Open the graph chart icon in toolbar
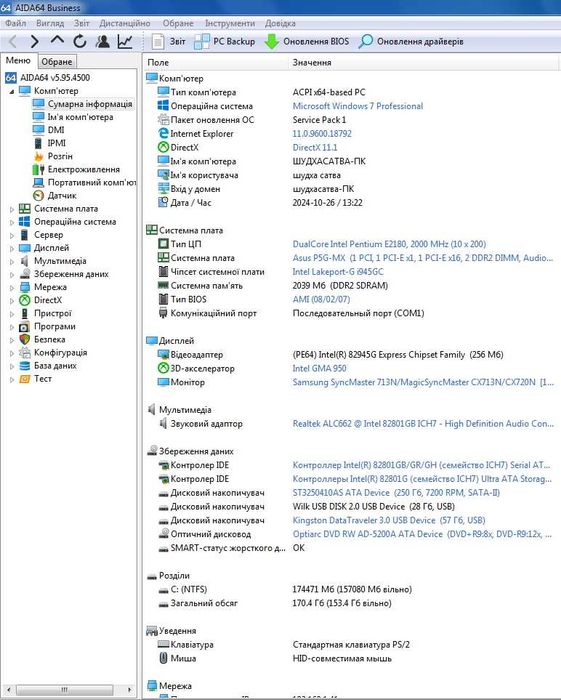Viewport: 561px width, 700px height. [x=125, y=42]
